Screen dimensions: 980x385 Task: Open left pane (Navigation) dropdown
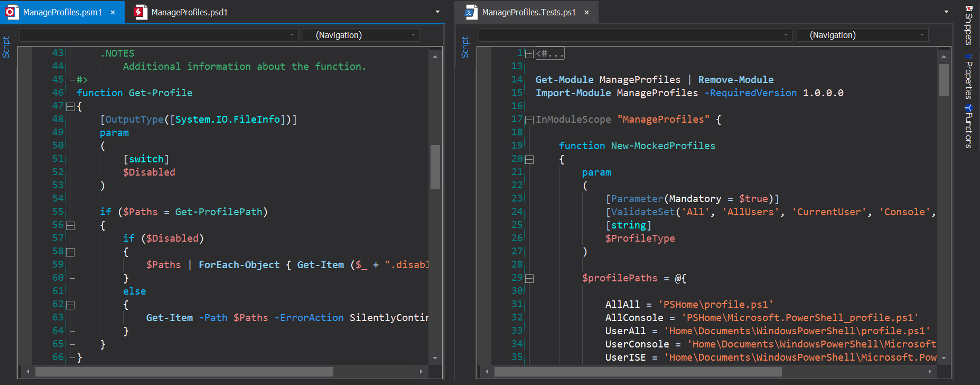coord(361,35)
